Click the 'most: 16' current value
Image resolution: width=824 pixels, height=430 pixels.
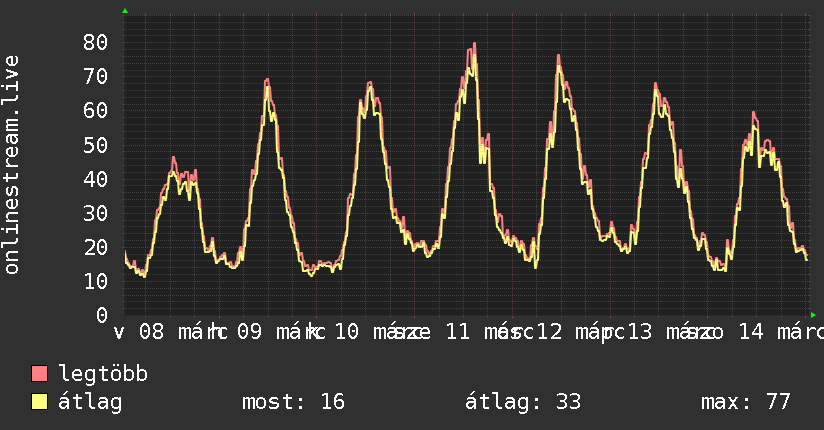click(294, 402)
